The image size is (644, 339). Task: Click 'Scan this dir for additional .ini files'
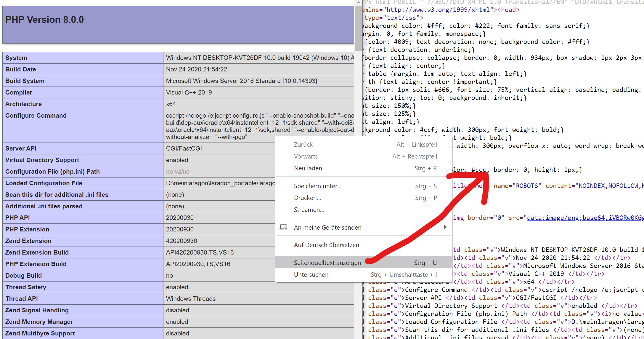[57, 195]
